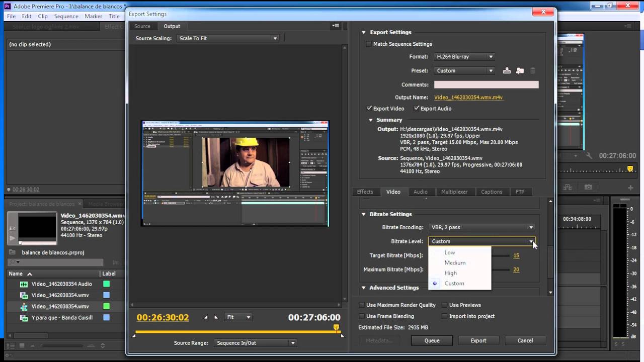Expand the Advanced Settings section

click(364, 288)
